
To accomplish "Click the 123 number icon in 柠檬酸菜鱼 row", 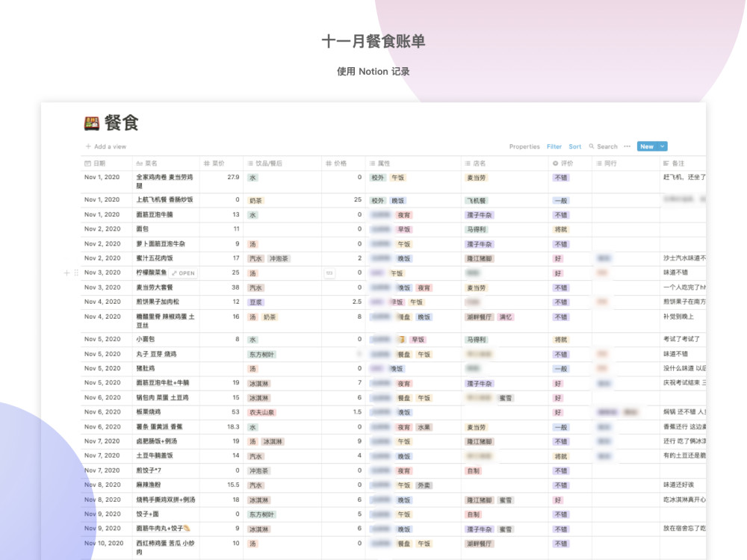I will [x=329, y=273].
